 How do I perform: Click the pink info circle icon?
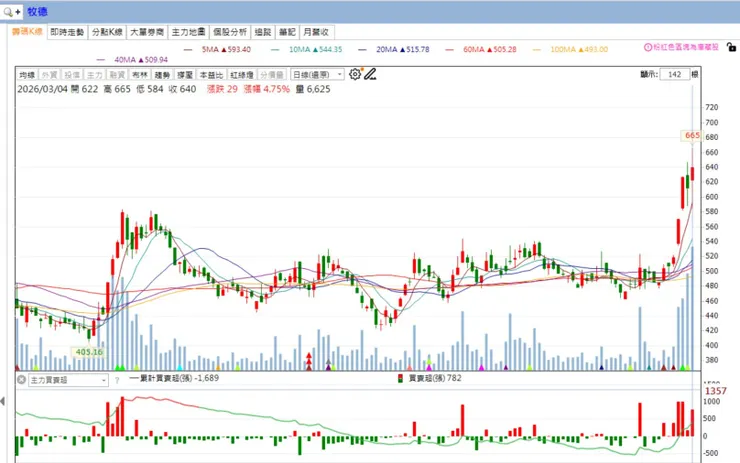click(x=648, y=47)
